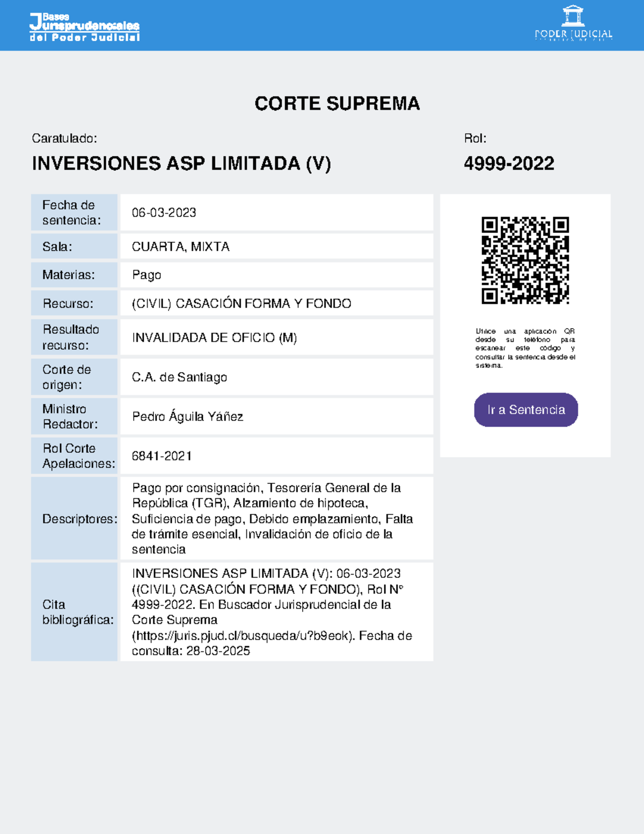This screenshot has width=644, height=834.
Task: Click the 'Rol:' label above 4999-2022
Action: pos(475,139)
